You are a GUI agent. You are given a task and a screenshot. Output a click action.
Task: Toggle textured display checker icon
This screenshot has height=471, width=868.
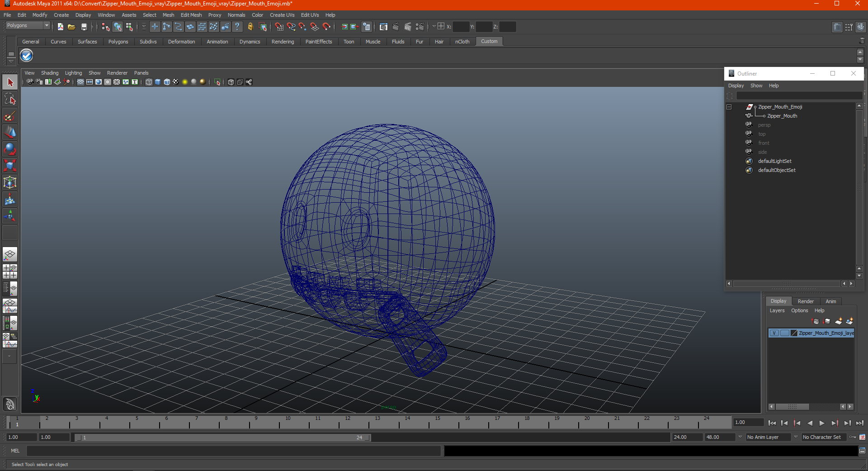tap(176, 82)
